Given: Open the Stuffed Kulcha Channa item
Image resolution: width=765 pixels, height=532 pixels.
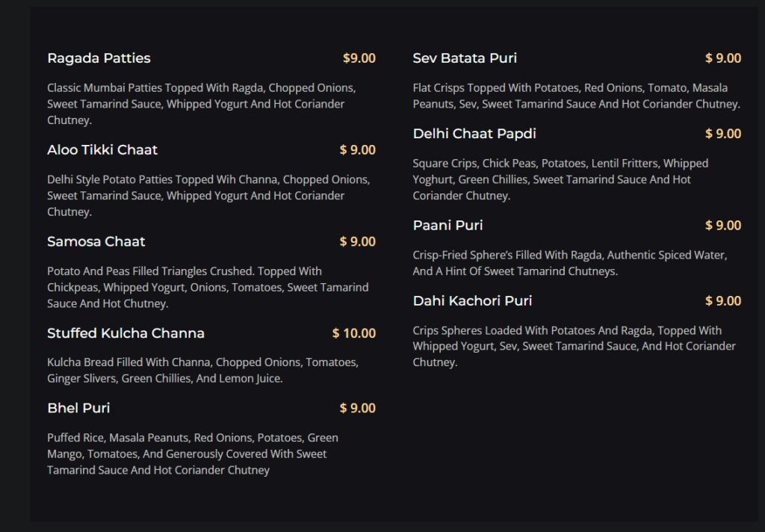Looking at the screenshot, I should tap(126, 333).
